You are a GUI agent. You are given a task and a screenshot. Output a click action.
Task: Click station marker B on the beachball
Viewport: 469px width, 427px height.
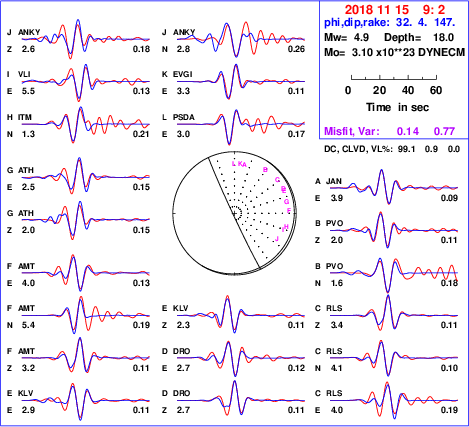pos(265,170)
